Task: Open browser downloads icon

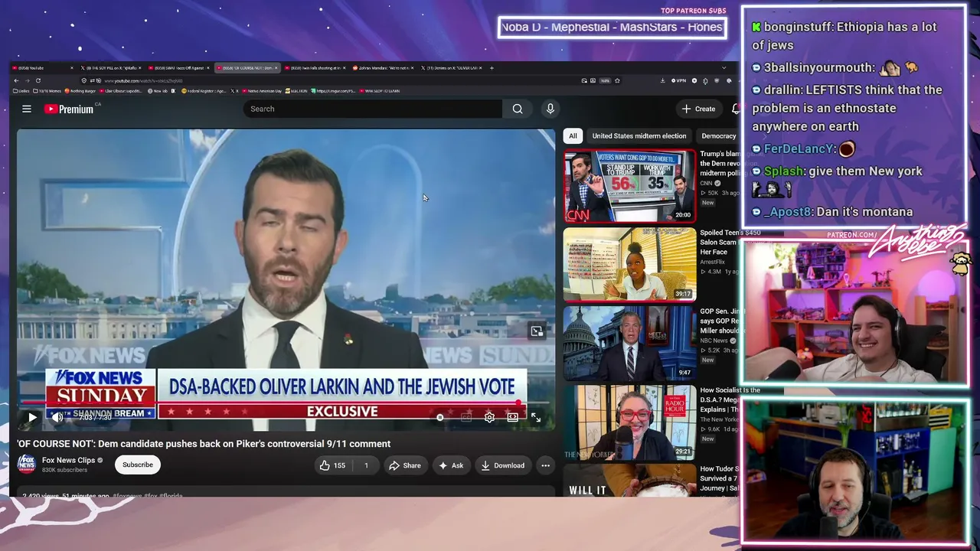Action: tap(663, 80)
